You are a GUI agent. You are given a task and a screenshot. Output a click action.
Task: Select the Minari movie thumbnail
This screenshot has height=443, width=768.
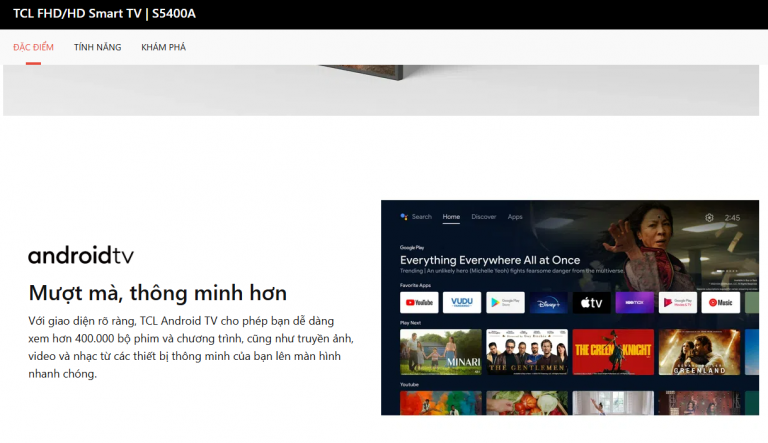pos(441,352)
